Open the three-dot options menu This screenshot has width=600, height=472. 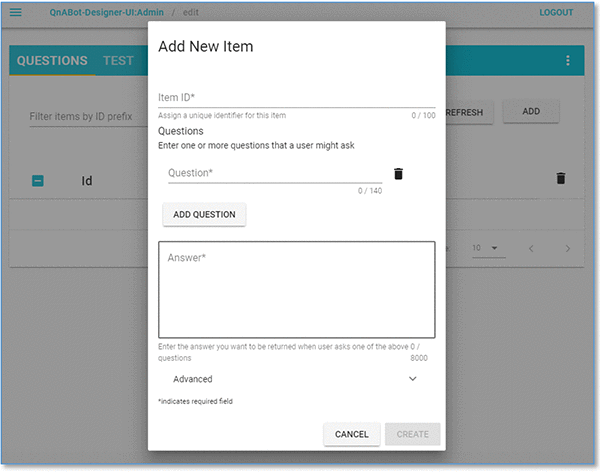(x=568, y=60)
